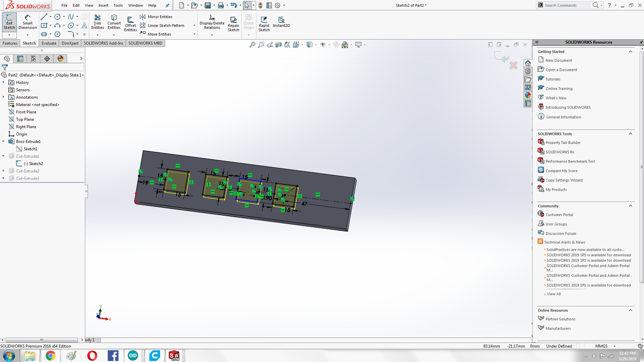The height and width of the screenshot is (362, 644).
Task: Open the PropertyManager tab icon
Action: pos(20,59)
